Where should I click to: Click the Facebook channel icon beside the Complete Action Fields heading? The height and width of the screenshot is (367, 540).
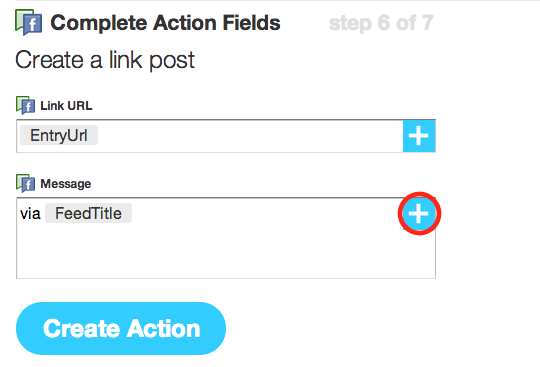29,22
